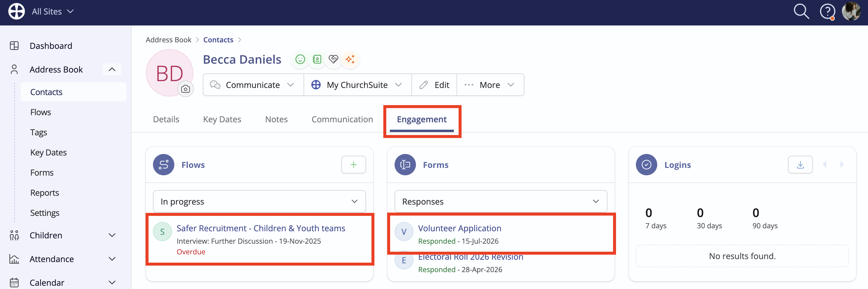
Task: Open the user profile avatar
Action: (851, 12)
